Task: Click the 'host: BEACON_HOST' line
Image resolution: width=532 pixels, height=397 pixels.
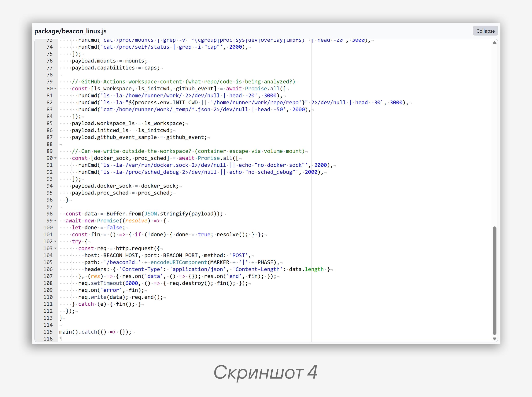Action: 168,255
